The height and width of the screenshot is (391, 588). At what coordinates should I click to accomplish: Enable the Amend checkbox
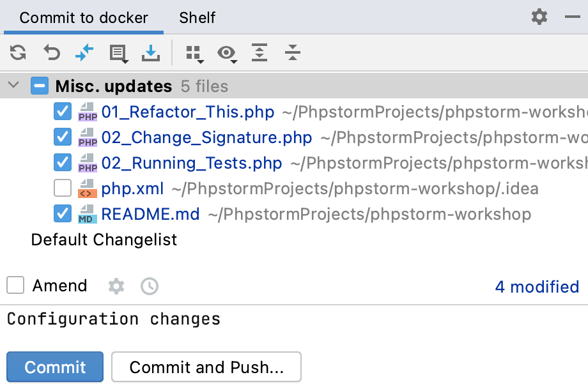[x=15, y=286]
